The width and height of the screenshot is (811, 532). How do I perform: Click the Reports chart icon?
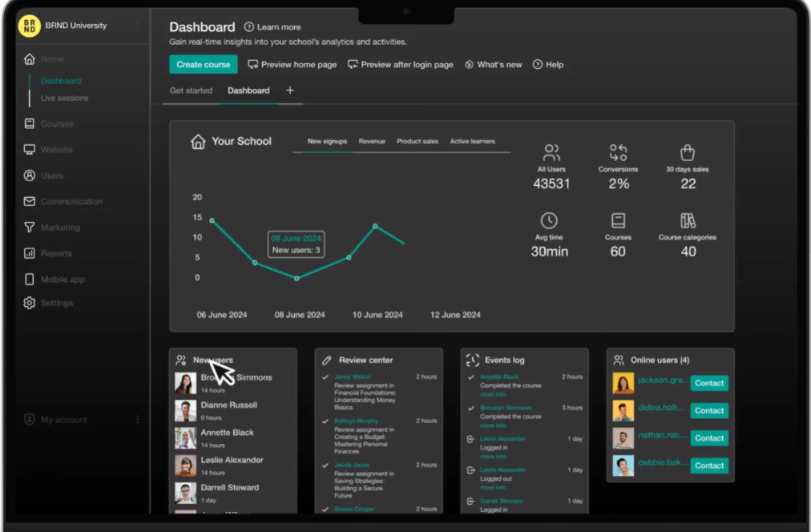click(30, 253)
